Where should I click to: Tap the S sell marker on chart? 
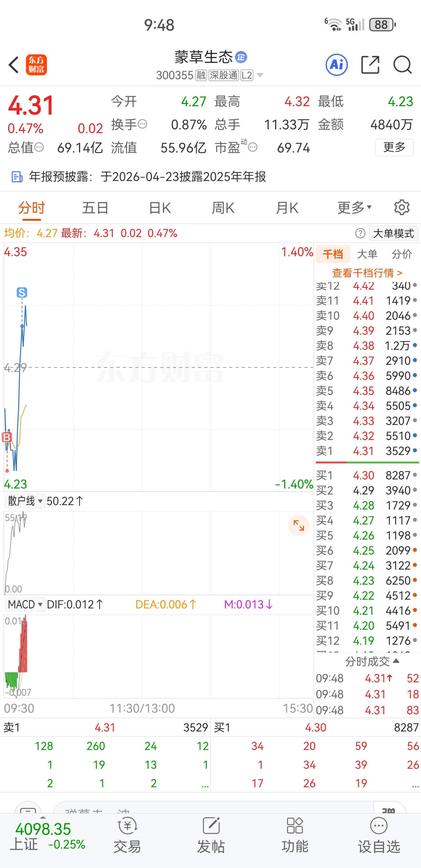pos(22,292)
